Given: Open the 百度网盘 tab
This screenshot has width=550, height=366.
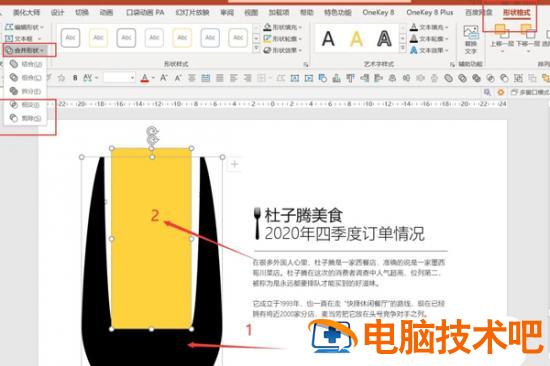Looking at the screenshot, I should point(478,13).
